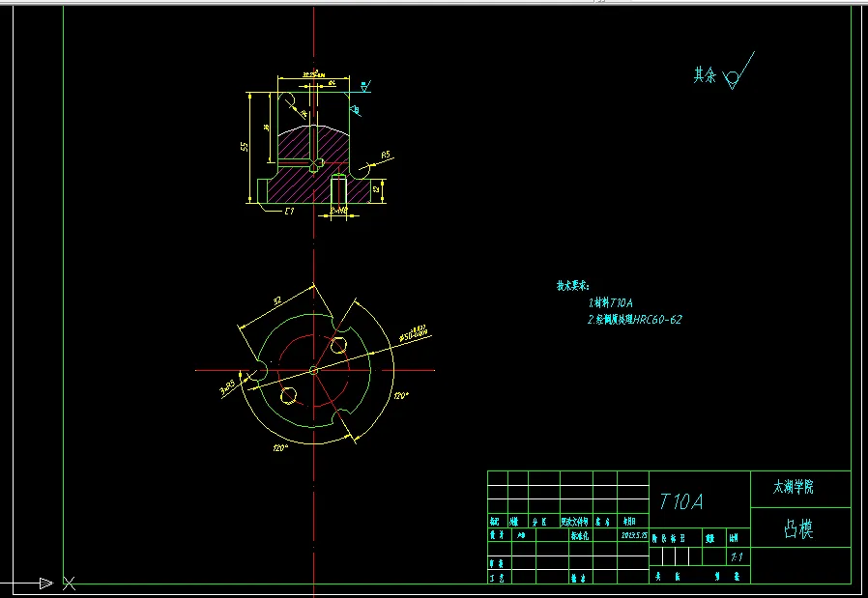Select the HRC60-62 heat treatment line
Viewport: 868px width, 598px height.
(634, 319)
